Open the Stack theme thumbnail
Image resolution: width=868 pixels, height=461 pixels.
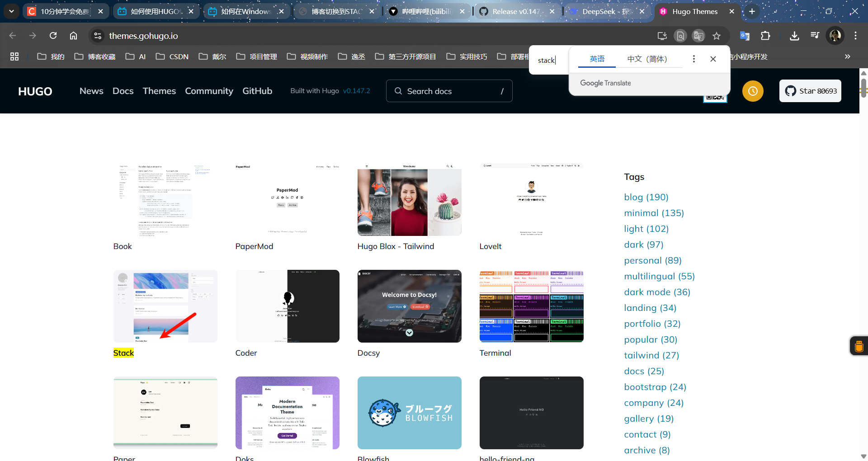click(x=165, y=306)
